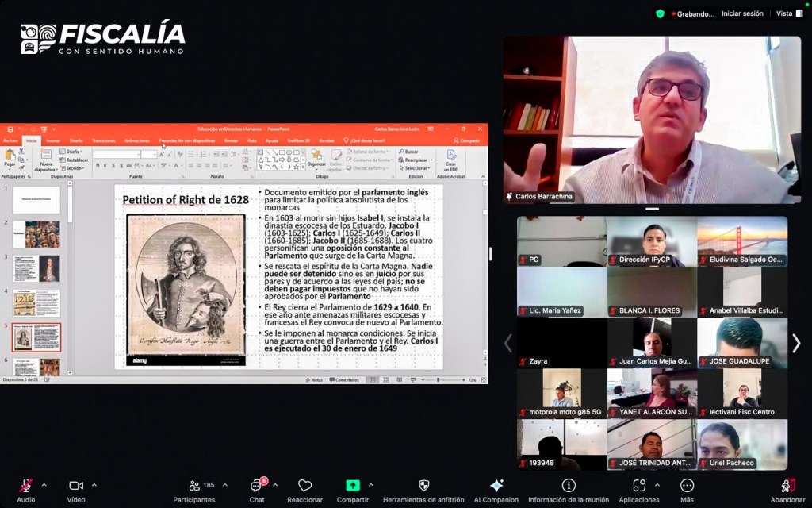Launch AI Companion

click(x=496, y=486)
